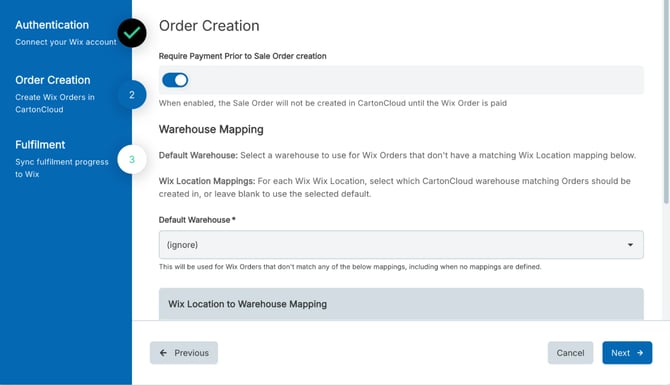The height and width of the screenshot is (386, 670).
Task: Select step 2 circle for Order Creation
Action: (132, 94)
